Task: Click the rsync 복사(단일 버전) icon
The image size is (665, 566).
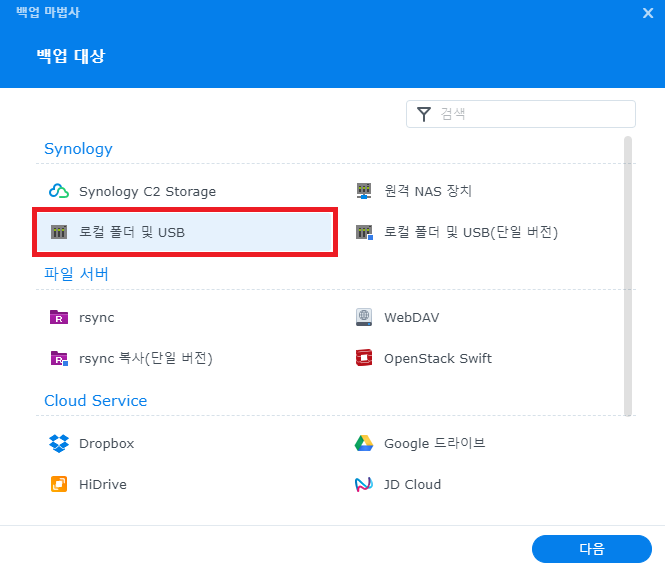Action: click(x=59, y=358)
